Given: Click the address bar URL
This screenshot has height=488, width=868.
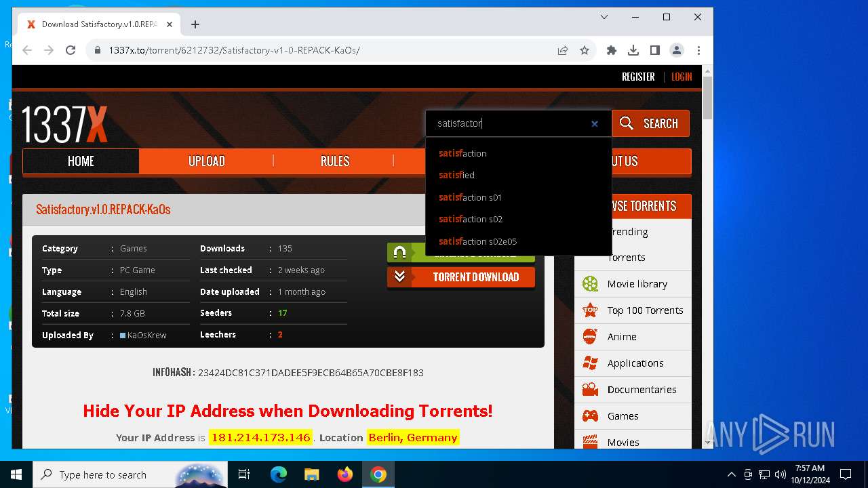Looking at the screenshot, I should [235, 50].
